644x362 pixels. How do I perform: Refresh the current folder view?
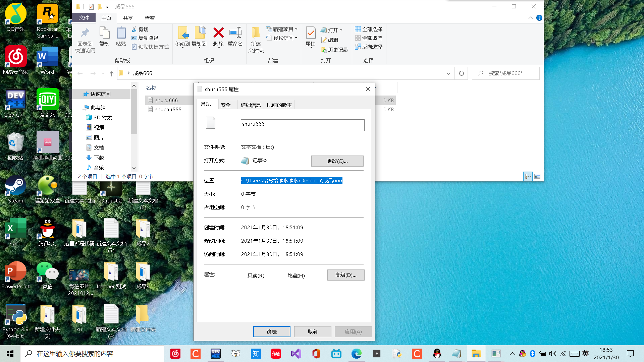click(461, 73)
